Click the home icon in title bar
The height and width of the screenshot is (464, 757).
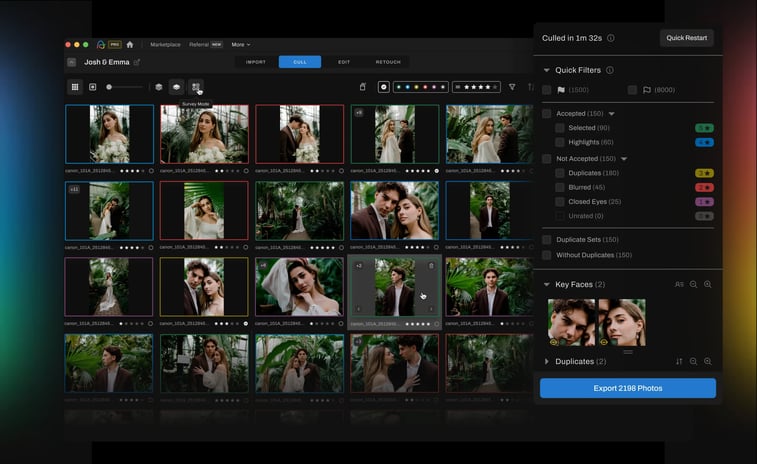130,45
